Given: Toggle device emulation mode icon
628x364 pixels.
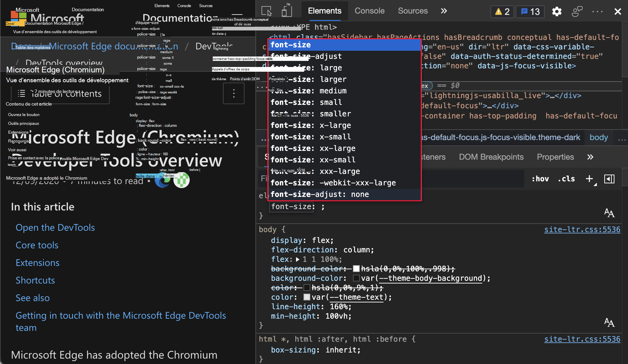Looking at the screenshot, I should (287, 11).
